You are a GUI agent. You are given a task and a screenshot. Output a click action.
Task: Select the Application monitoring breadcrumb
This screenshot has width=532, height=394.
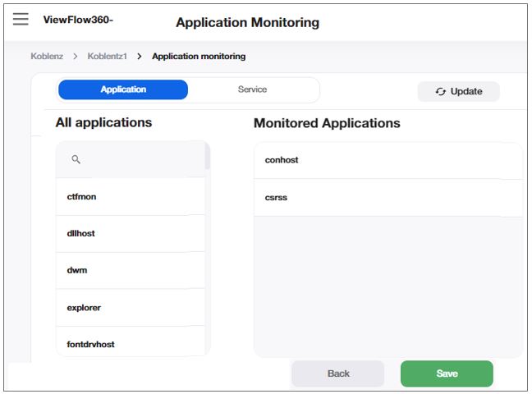(x=198, y=57)
